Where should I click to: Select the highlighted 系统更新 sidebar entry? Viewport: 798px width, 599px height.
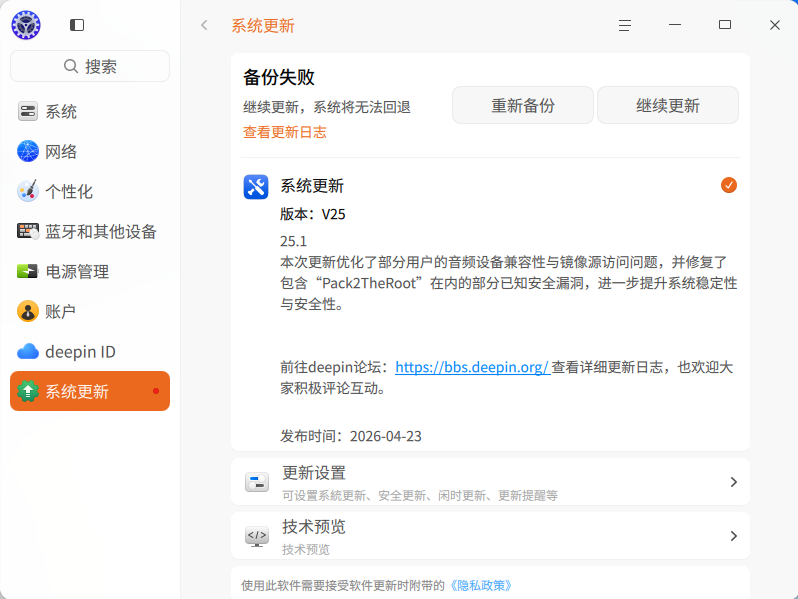coord(90,391)
